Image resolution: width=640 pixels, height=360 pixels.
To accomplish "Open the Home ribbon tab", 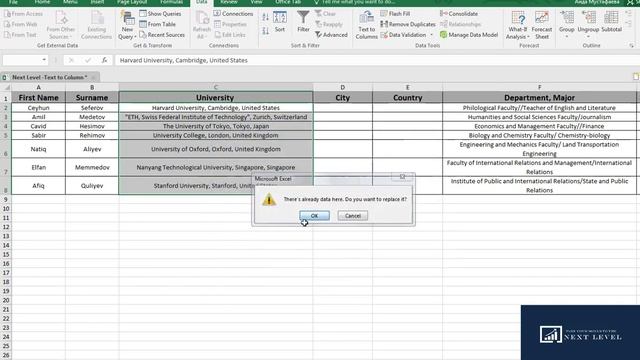I will 42,2.
